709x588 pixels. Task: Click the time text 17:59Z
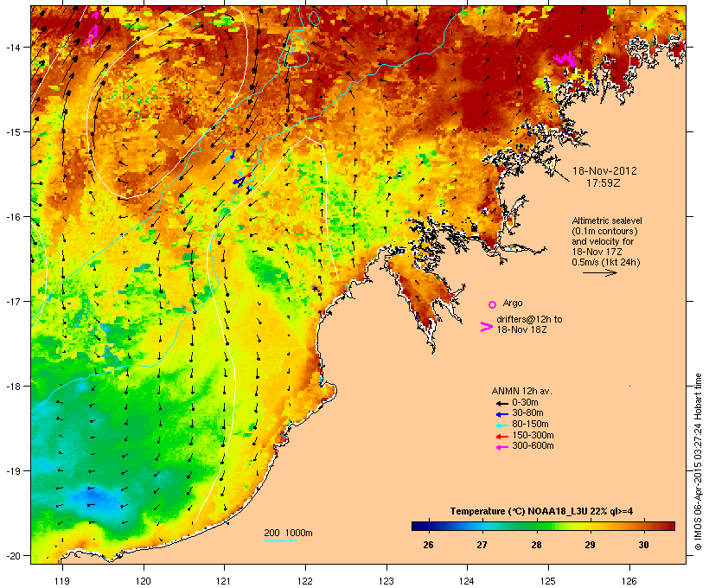point(604,183)
